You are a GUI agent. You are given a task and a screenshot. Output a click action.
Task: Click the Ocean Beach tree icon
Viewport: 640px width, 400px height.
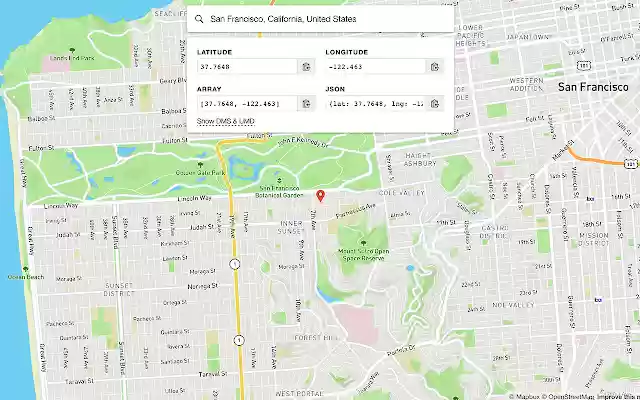point(25,269)
